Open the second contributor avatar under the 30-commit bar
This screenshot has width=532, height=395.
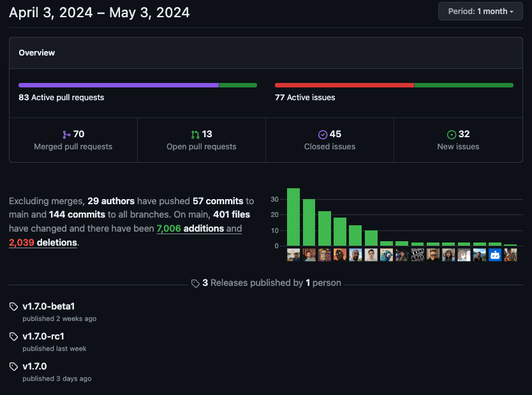[309, 255]
